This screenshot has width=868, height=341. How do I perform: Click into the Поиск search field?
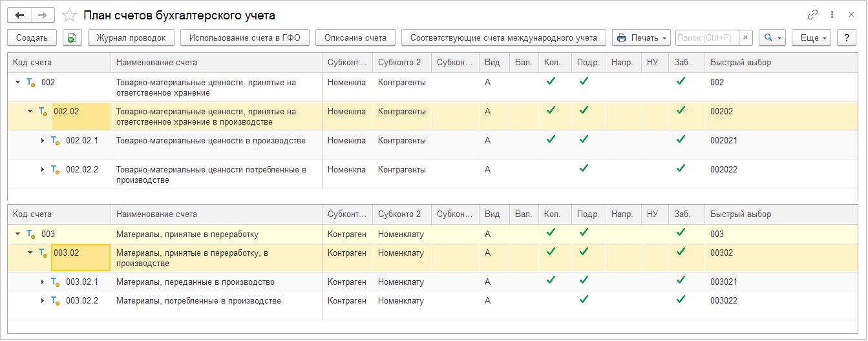click(x=706, y=38)
